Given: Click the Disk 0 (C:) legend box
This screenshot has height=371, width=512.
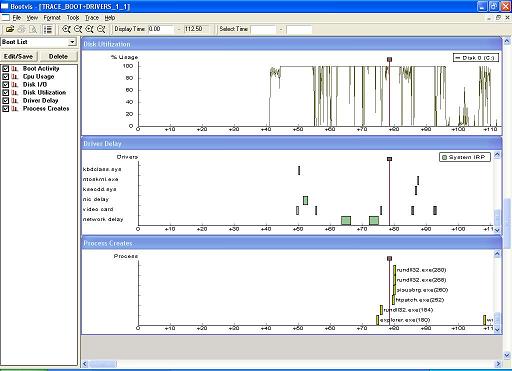Looking at the screenshot, I should (x=476, y=58).
